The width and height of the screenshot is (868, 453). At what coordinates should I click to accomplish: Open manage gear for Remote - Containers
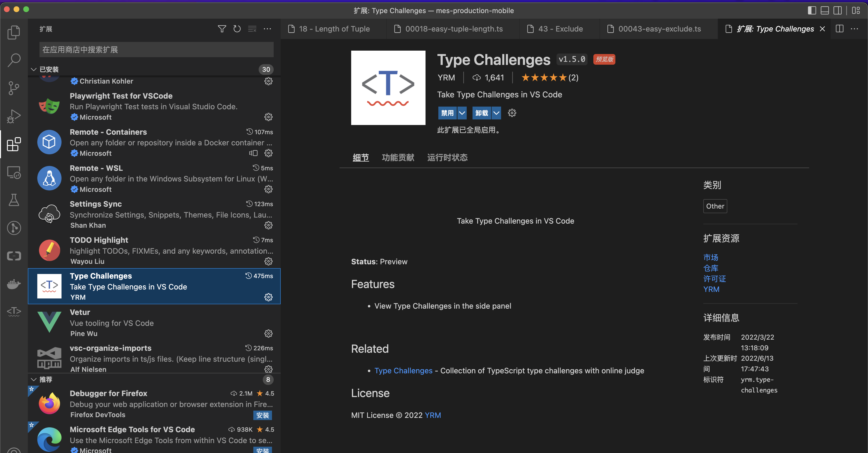point(268,153)
